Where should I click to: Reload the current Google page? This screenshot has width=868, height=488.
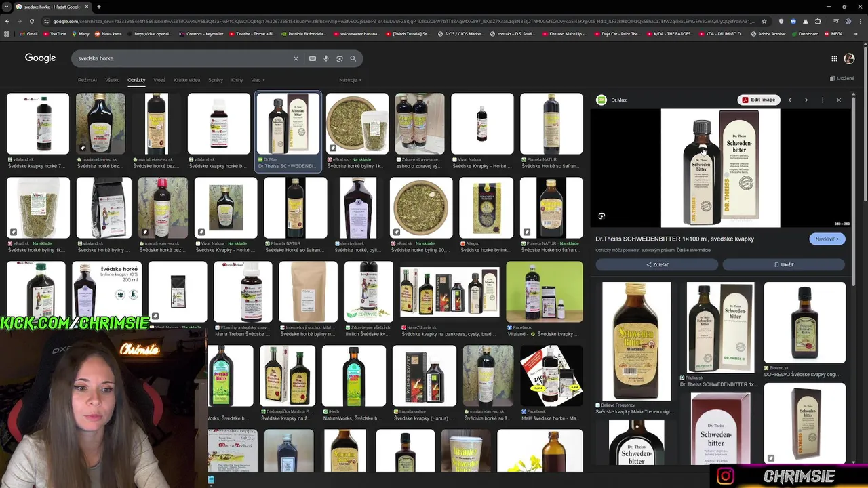point(31,21)
